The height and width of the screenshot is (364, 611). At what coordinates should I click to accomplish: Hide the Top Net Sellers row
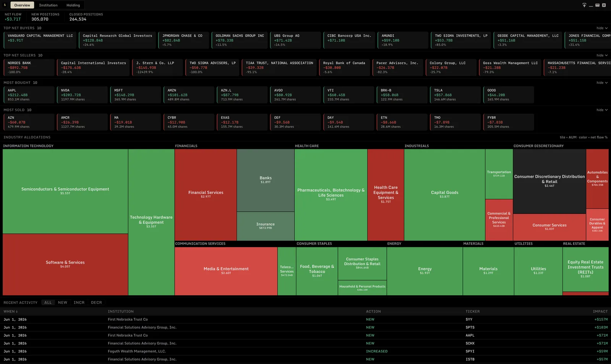602,55
